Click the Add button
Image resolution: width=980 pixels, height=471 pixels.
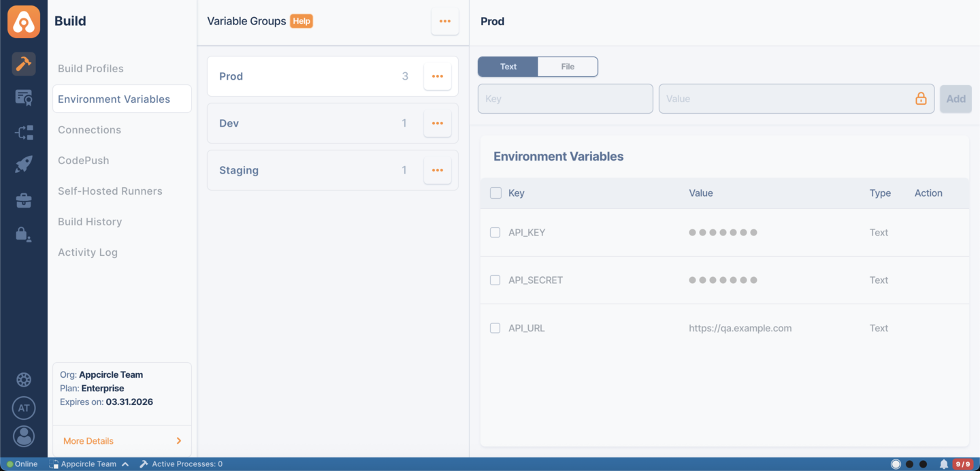click(x=955, y=99)
